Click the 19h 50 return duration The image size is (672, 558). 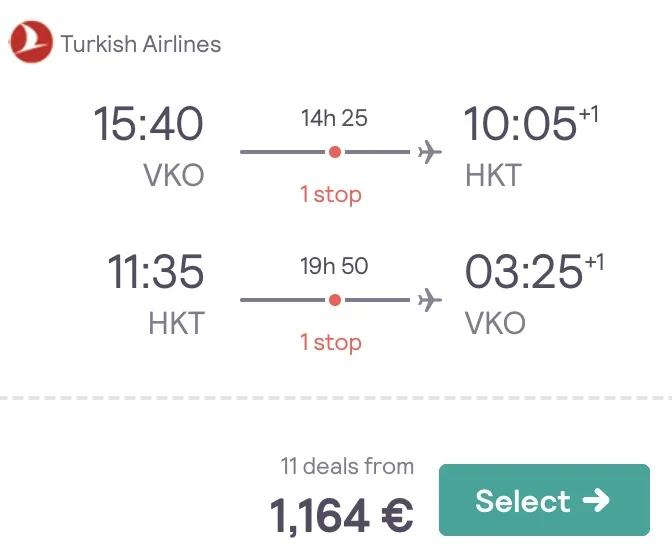(334, 266)
